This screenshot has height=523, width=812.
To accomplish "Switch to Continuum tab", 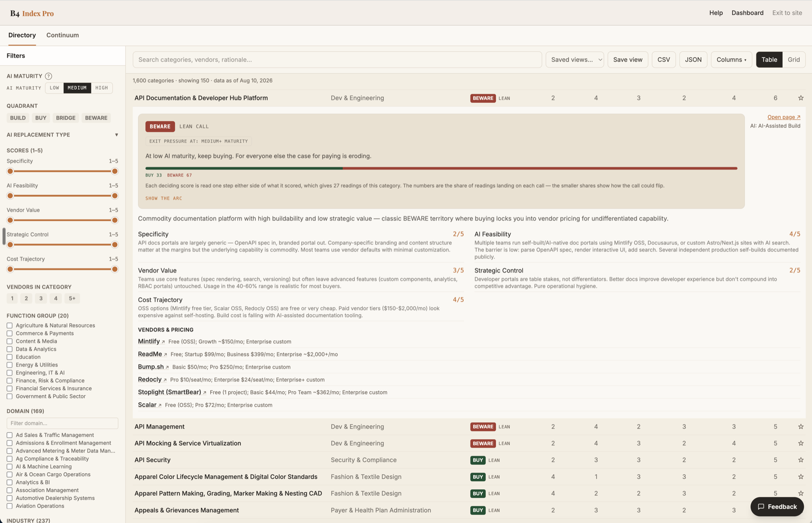I will coord(63,35).
